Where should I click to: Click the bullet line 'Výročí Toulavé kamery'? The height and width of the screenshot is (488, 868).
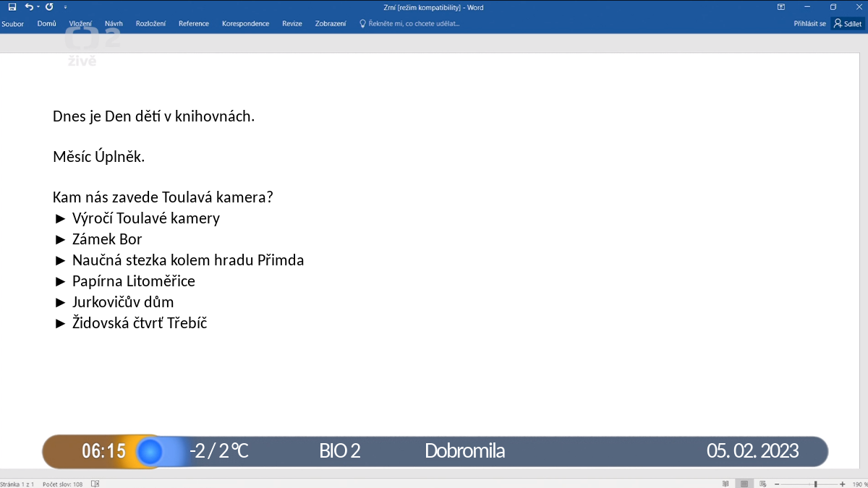(x=137, y=218)
